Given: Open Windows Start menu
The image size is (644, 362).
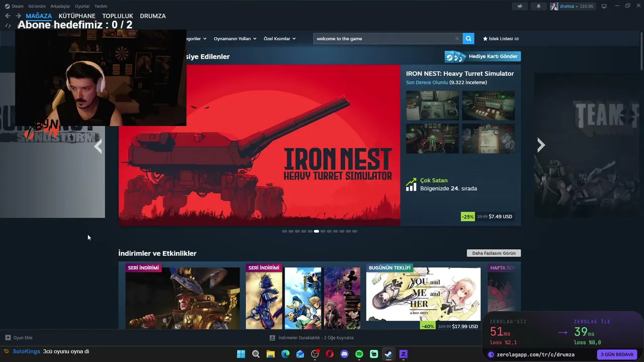Looking at the screenshot, I should tap(241, 354).
